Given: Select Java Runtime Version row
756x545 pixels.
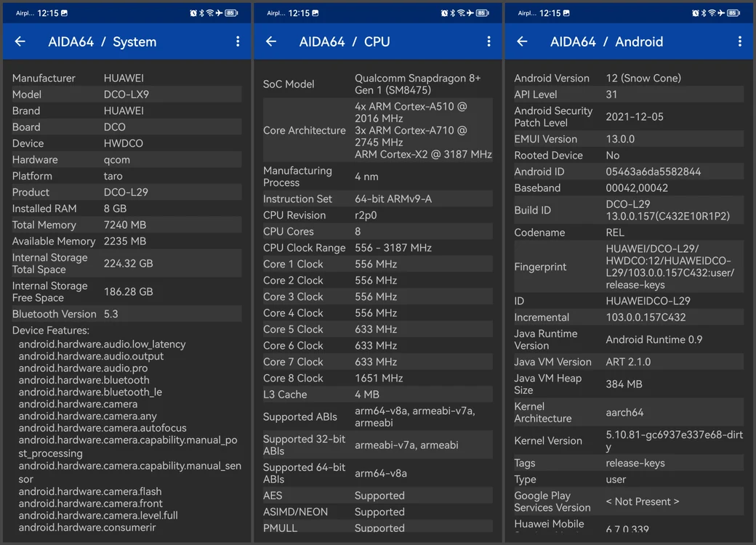Looking at the screenshot, I should [629, 340].
